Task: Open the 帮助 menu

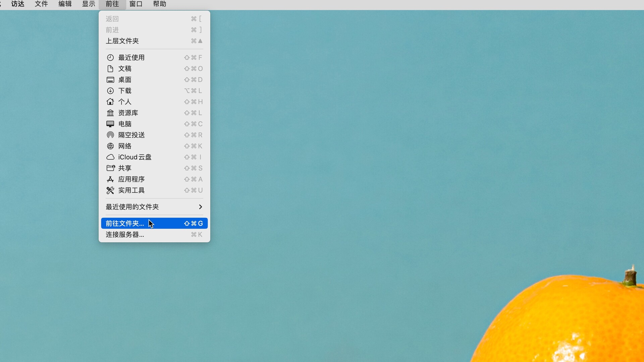Action: [160, 4]
